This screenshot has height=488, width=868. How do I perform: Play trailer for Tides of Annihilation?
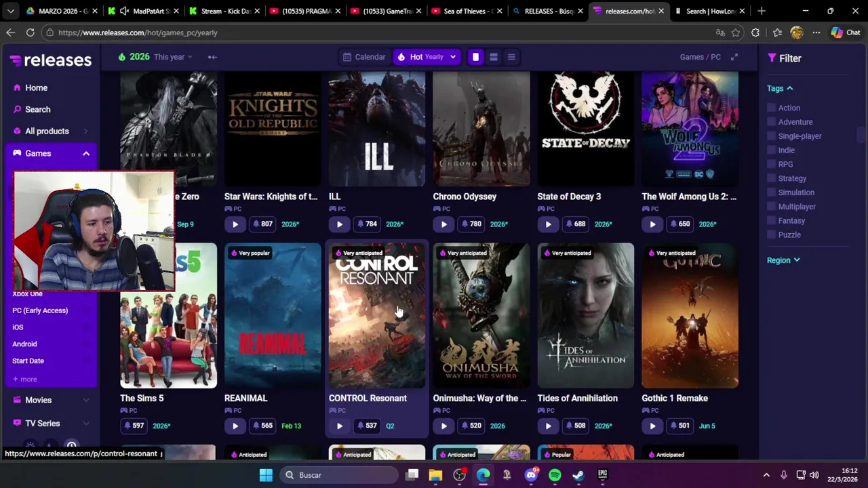point(548,426)
